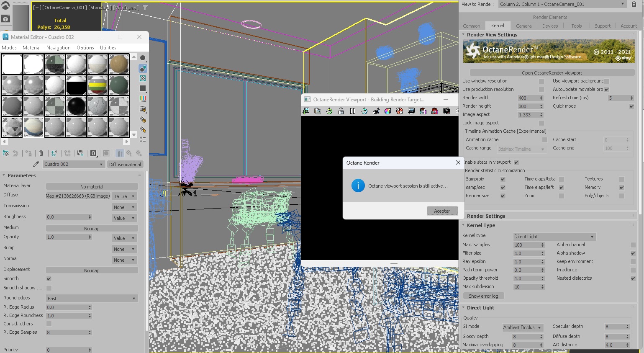The height and width of the screenshot is (353, 644).
Task: Click Get Material icon in Material Editor
Action: [6, 153]
